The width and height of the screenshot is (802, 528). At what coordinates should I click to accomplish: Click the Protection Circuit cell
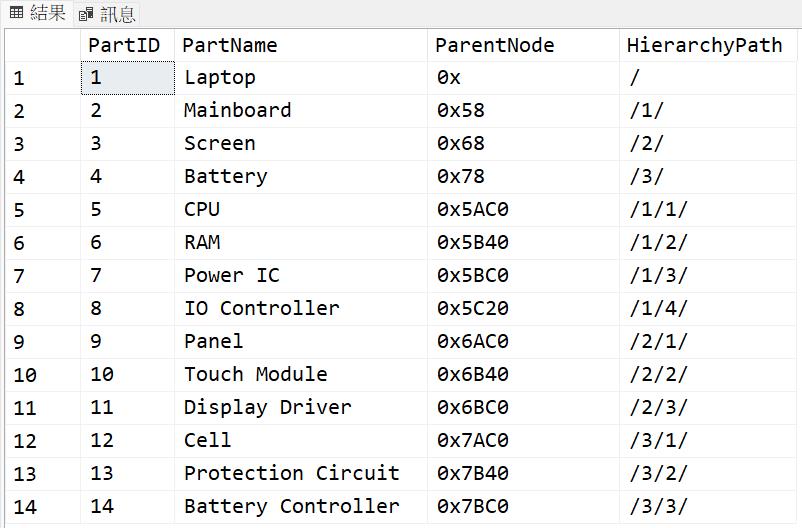292,473
